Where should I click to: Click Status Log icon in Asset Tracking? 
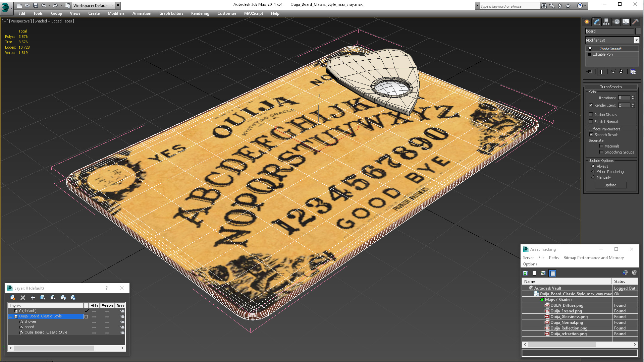click(534, 273)
